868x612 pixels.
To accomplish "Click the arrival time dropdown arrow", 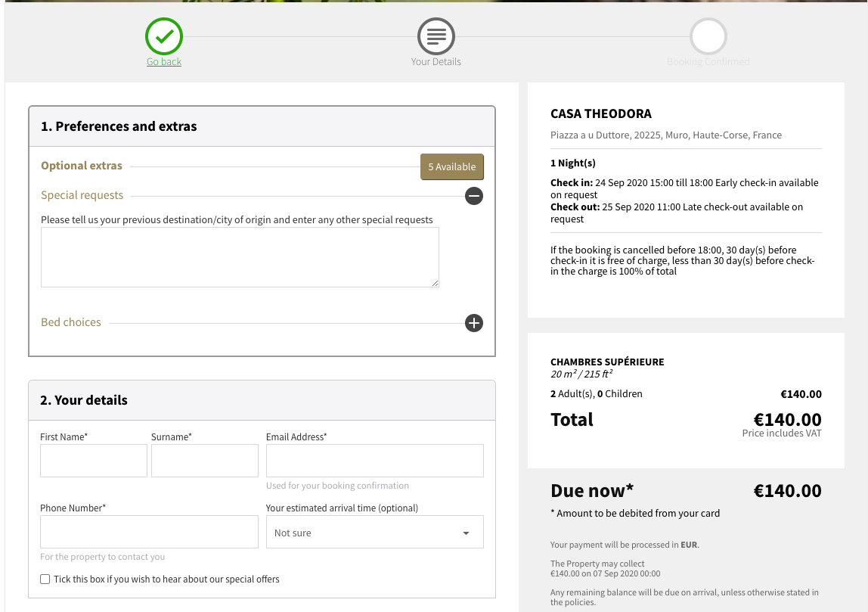I will click(x=466, y=533).
